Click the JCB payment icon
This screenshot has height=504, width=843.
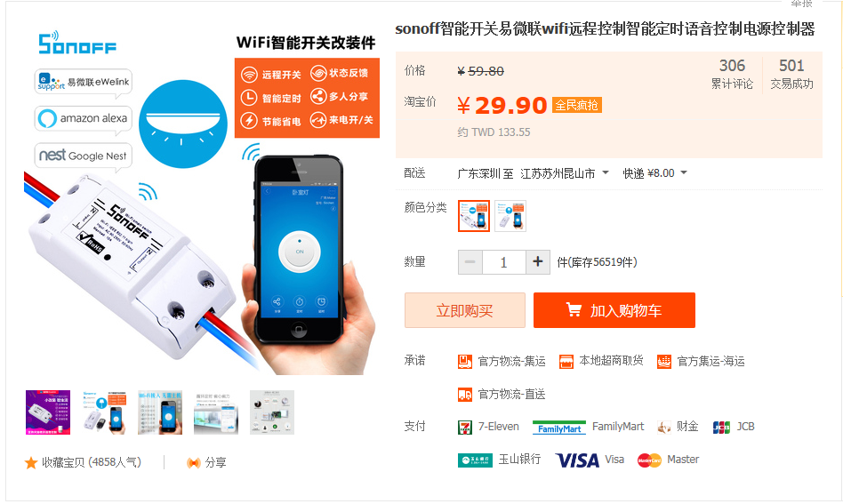(721, 428)
